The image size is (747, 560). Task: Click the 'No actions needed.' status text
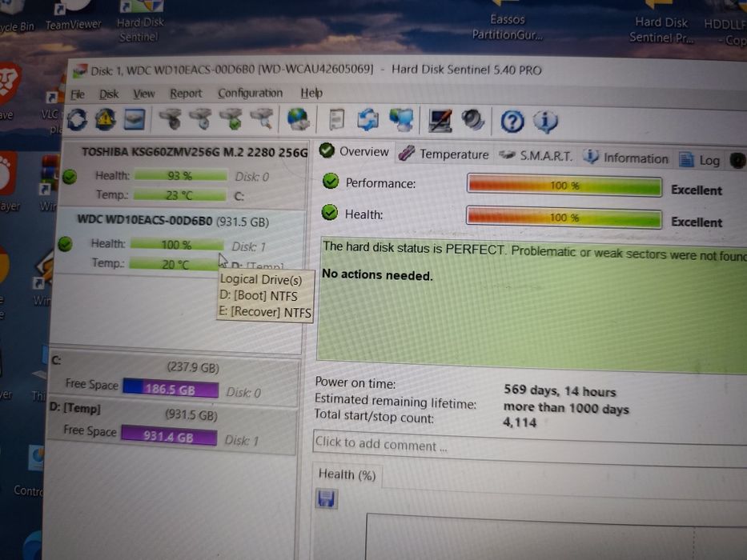(x=377, y=274)
